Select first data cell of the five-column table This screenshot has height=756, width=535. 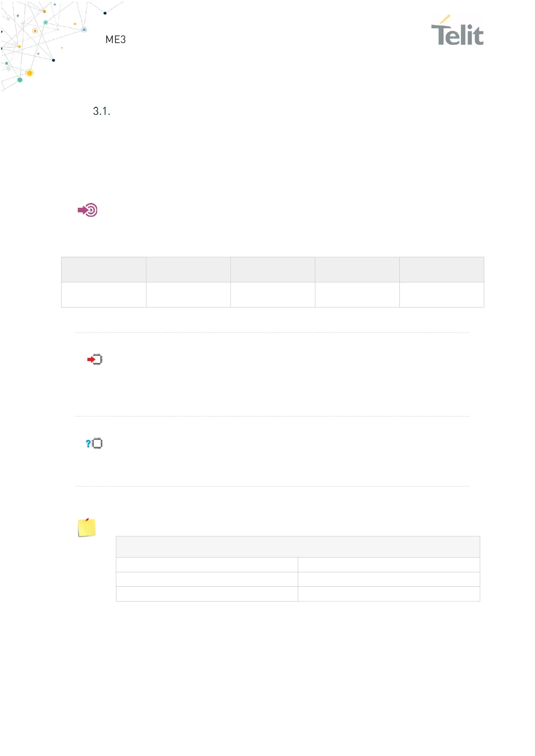tap(103, 294)
